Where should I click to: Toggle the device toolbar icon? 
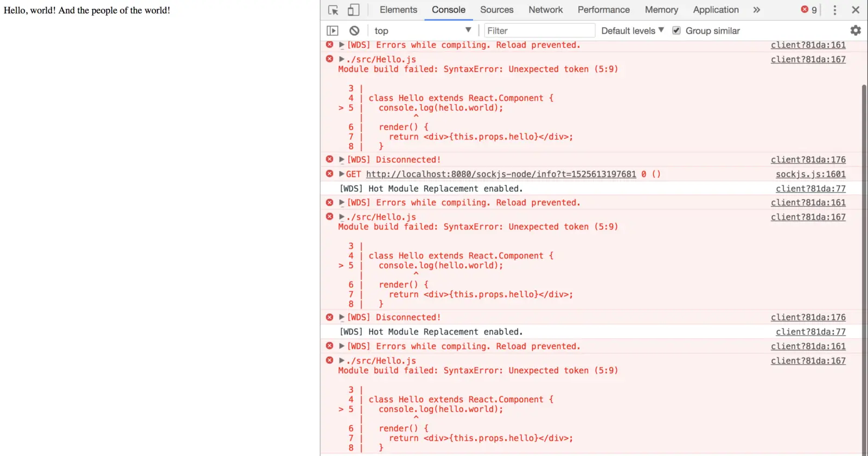(353, 10)
